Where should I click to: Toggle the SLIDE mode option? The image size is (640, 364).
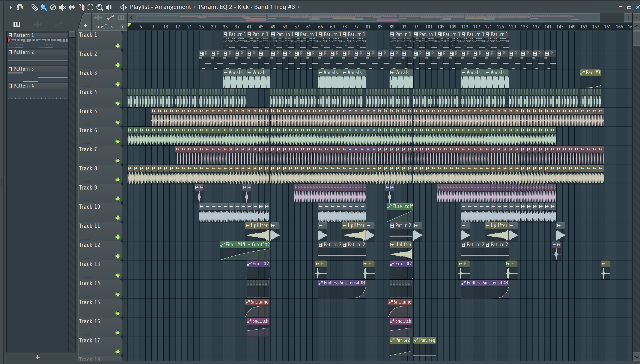(122, 27)
